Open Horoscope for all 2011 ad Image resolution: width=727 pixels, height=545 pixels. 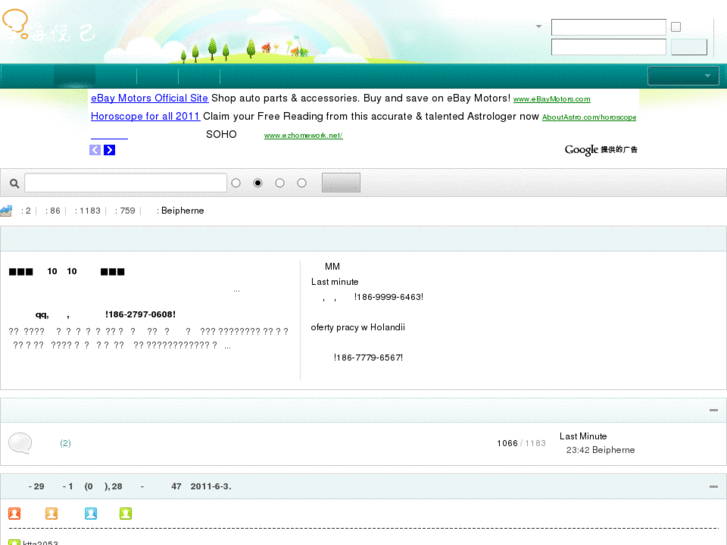[x=145, y=116]
